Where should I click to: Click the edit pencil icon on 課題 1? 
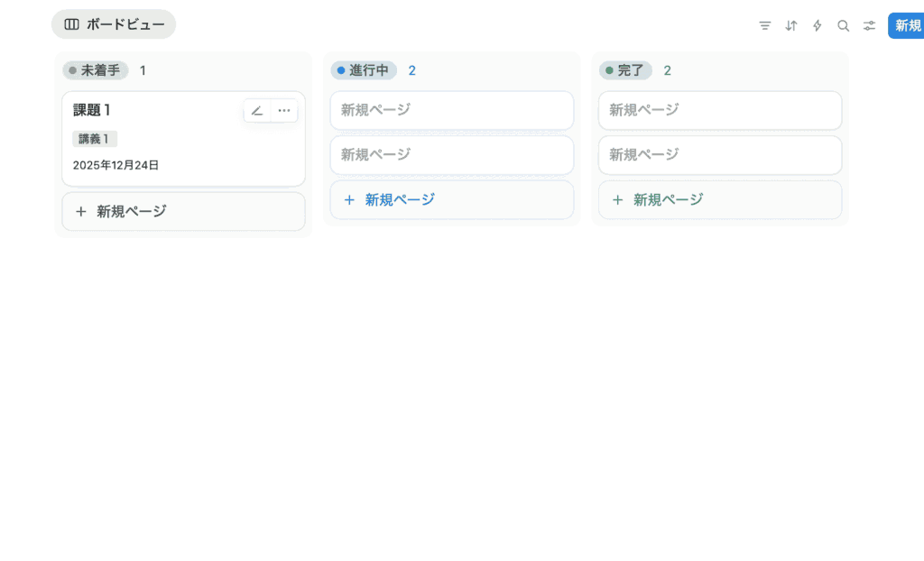(257, 111)
